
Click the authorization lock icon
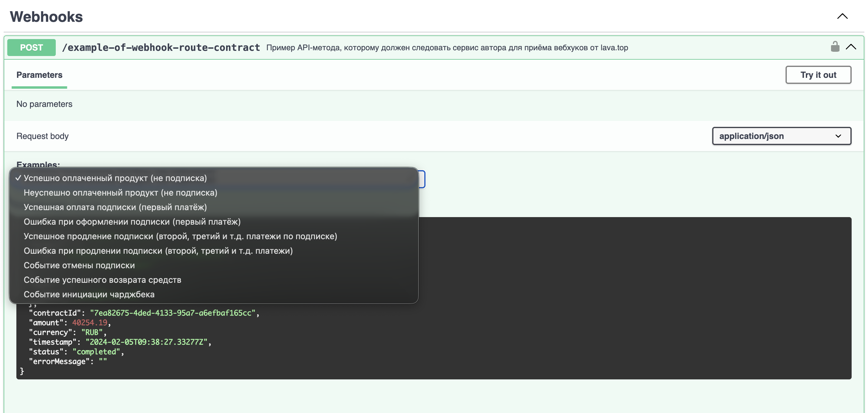click(835, 47)
